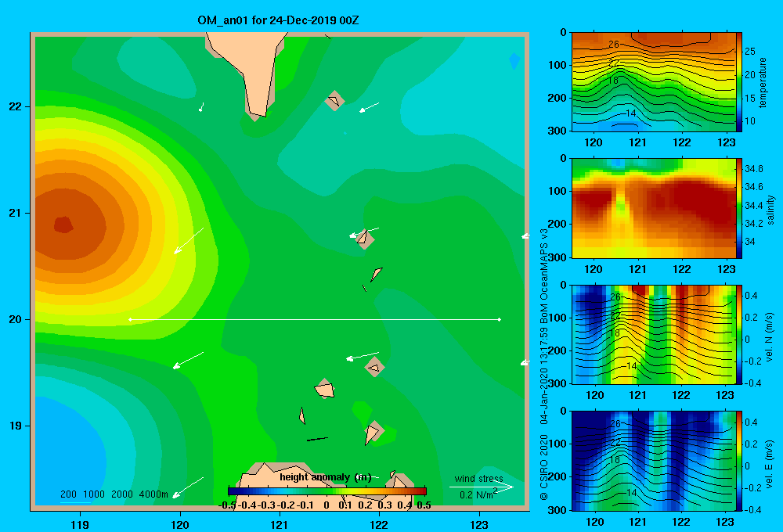The height and width of the screenshot is (532, 783).
Task: Click the small island near 121.5E 22N
Action: [334, 101]
